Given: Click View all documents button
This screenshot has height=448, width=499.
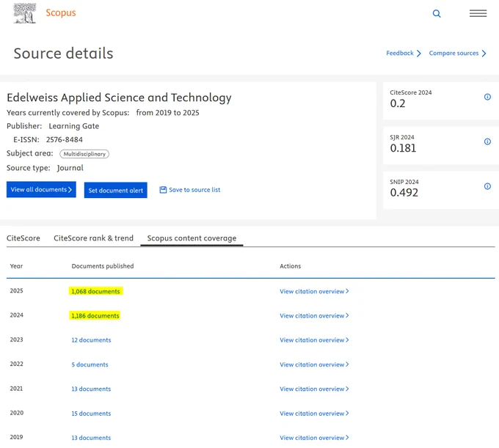Looking at the screenshot, I should tap(41, 189).
